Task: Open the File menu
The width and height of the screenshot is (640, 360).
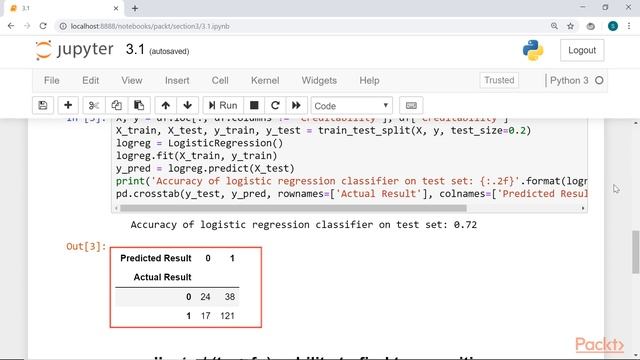Action: (x=51, y=80)
